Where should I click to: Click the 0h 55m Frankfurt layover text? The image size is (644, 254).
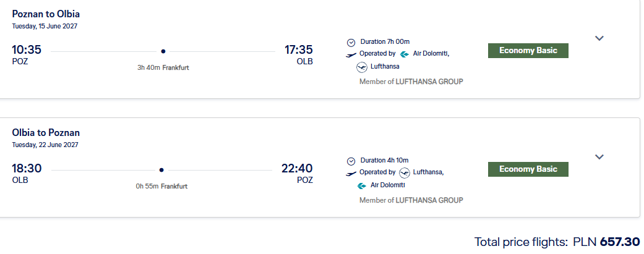pyautogui.click(x=162, y=186)
